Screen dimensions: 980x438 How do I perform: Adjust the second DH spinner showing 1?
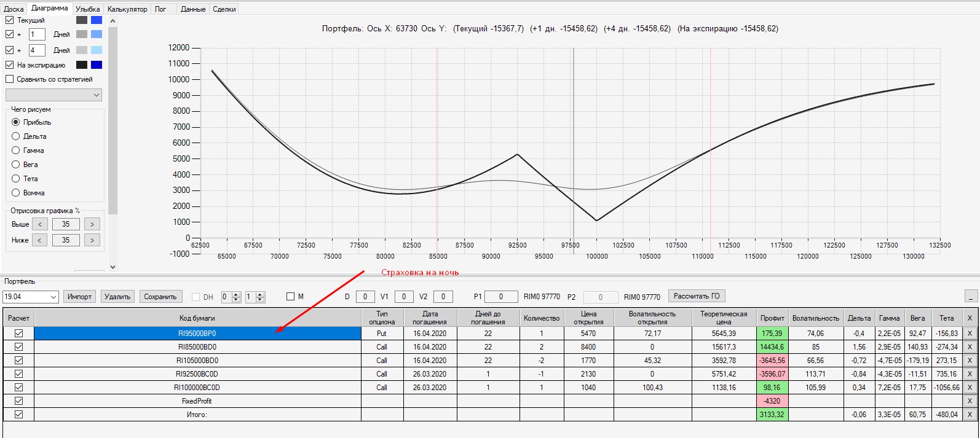pyautogui.click(x=255, y=297)
